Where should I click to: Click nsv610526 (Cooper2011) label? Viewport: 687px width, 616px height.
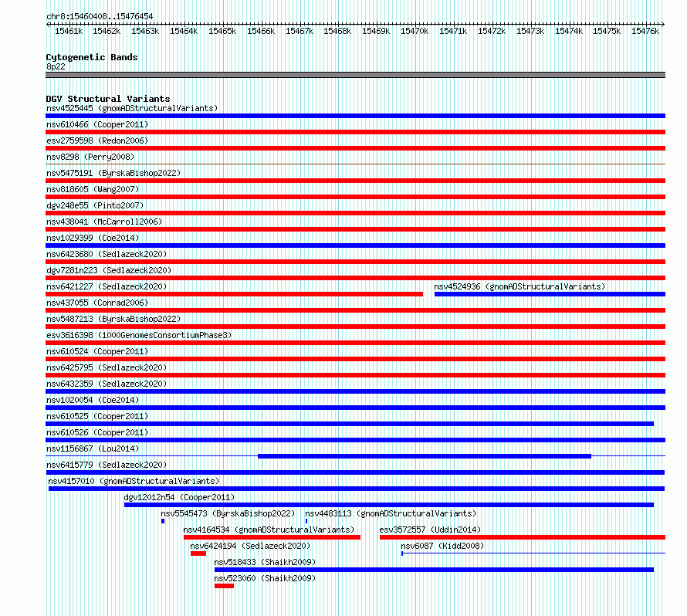[x=97, y=432]
